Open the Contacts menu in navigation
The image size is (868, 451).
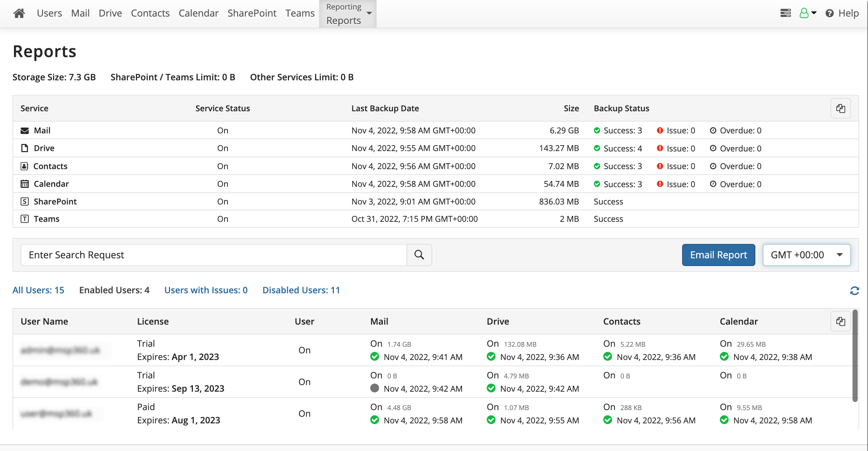[150, 13]
